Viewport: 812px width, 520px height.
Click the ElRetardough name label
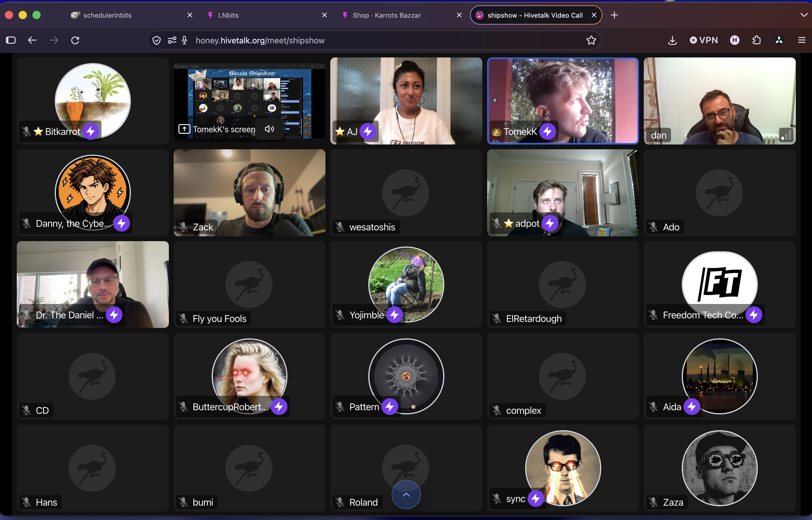534,318
